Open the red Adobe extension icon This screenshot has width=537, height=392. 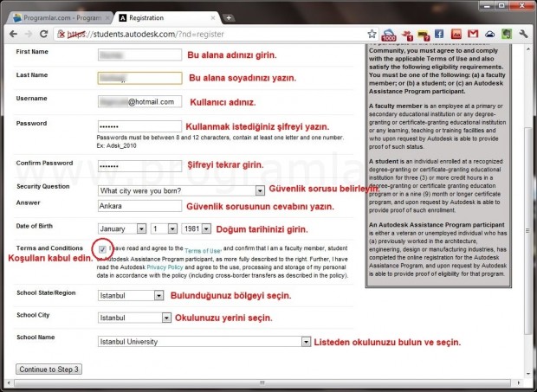click(x=456, y=34)
